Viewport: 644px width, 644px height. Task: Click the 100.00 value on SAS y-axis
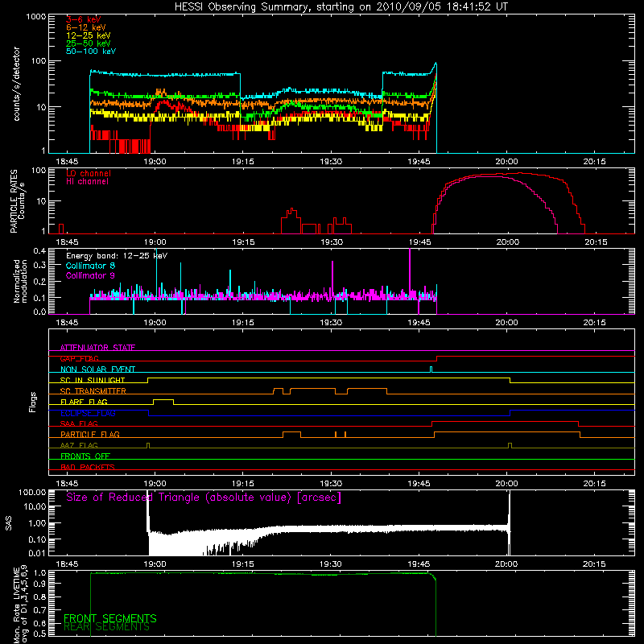tap(32, 492)
